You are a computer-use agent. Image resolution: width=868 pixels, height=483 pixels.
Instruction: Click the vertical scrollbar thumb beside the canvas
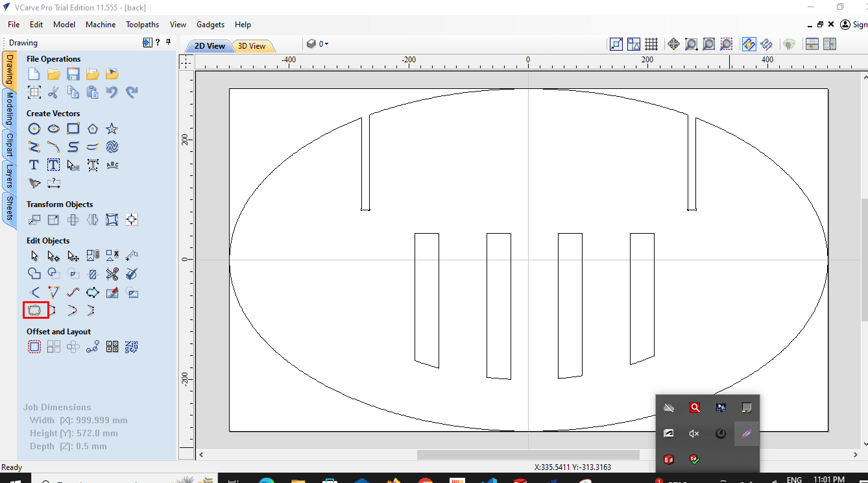click(864, 260)
